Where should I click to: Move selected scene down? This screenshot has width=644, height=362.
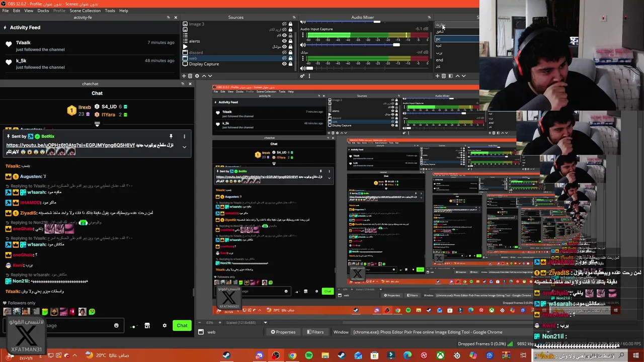[463, 76]
